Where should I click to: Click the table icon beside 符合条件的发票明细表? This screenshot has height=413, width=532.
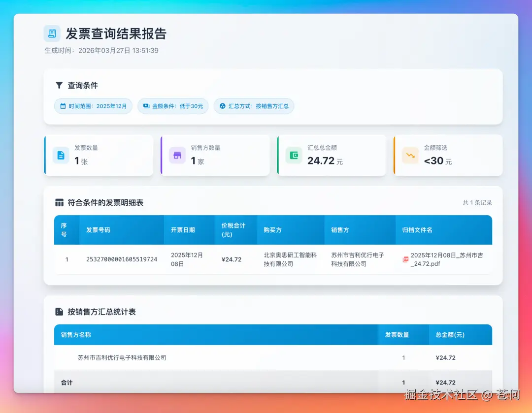59,202
